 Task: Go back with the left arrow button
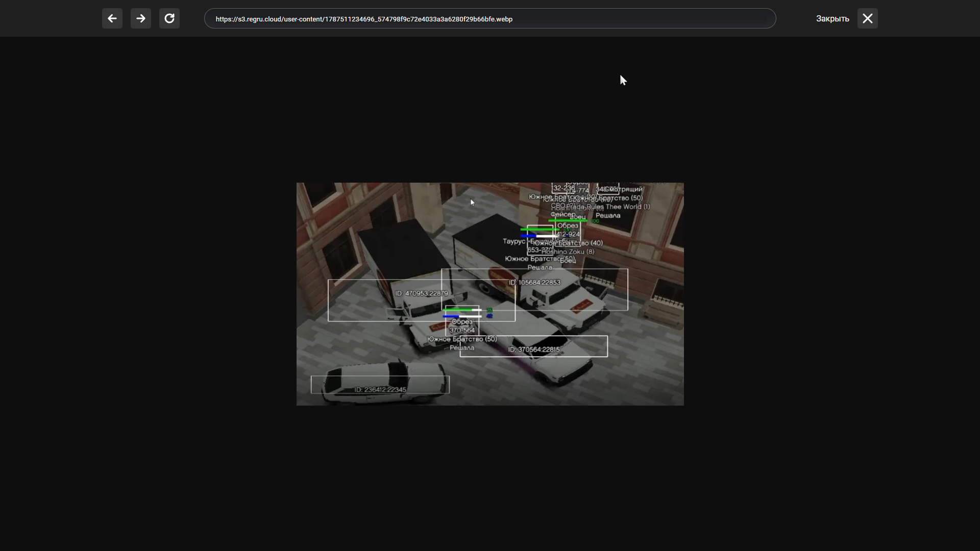click(112, 19)
